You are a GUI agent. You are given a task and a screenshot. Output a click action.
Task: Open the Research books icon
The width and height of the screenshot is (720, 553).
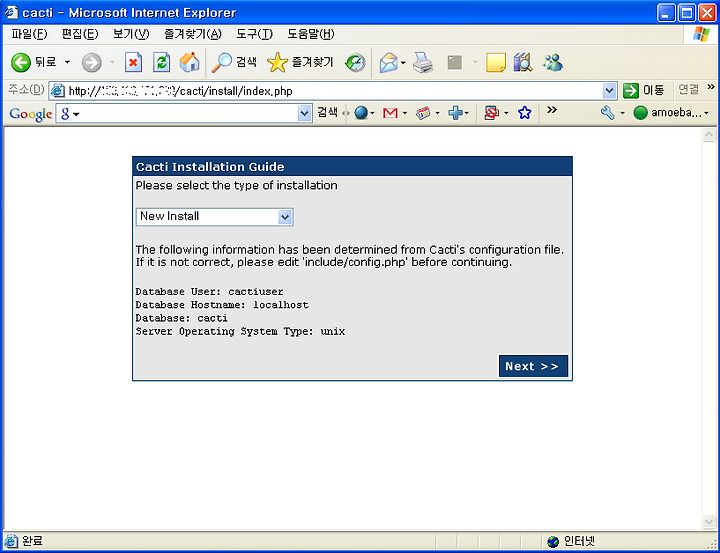coord(523,62)
